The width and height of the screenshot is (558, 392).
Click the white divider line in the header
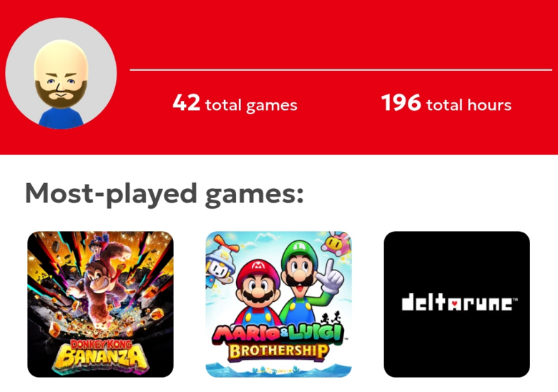point(341,70)
